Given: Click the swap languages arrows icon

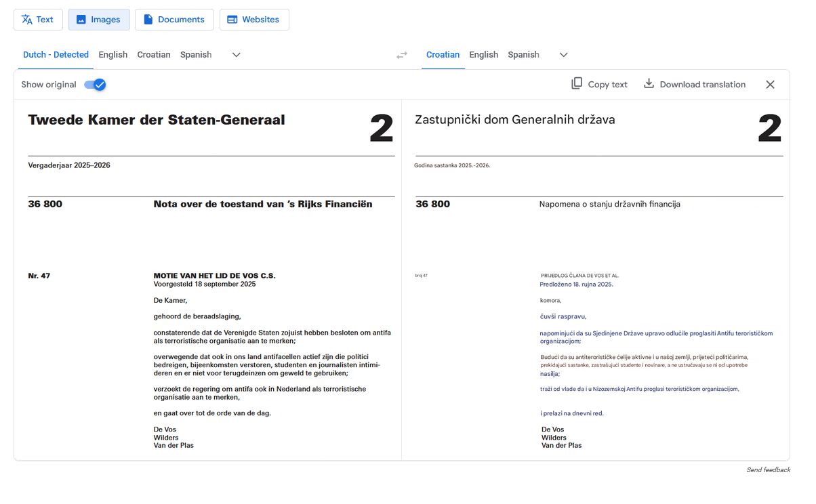Looking at the screenshot, I should coord(402,55).
